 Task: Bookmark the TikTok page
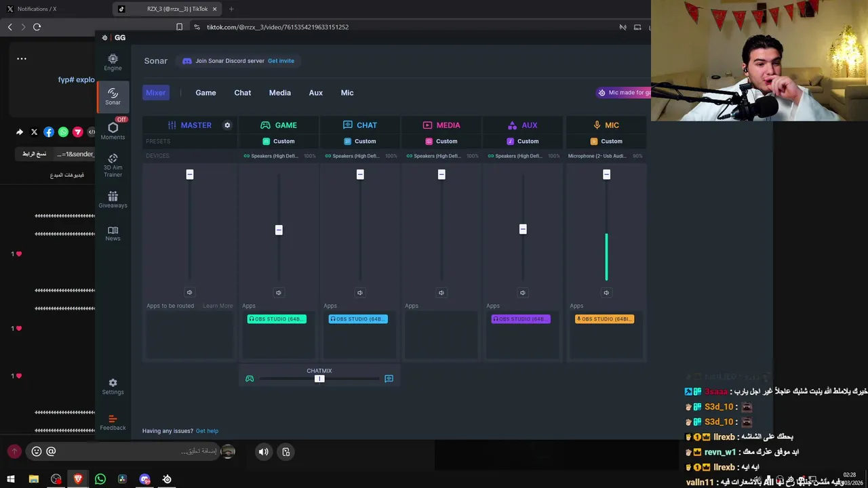[179, 27]
